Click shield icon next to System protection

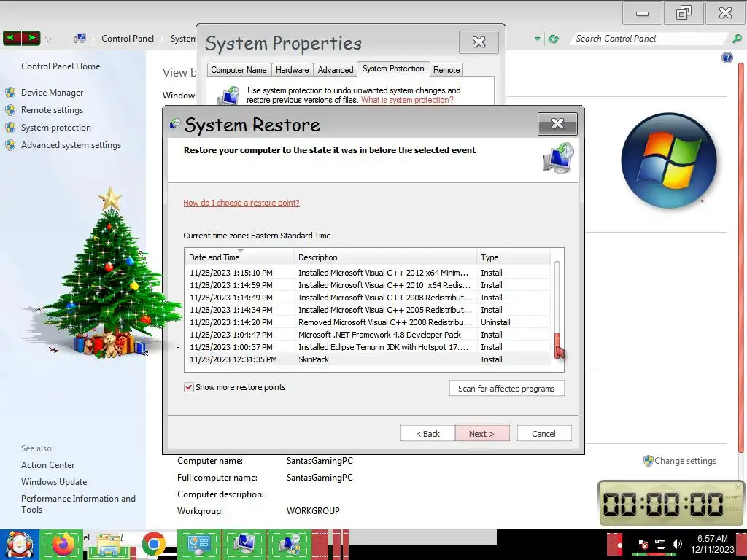click(10, 128)
